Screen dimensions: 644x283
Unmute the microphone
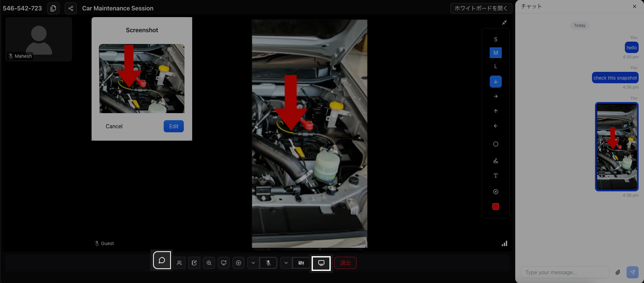click(x=268, y=263)
